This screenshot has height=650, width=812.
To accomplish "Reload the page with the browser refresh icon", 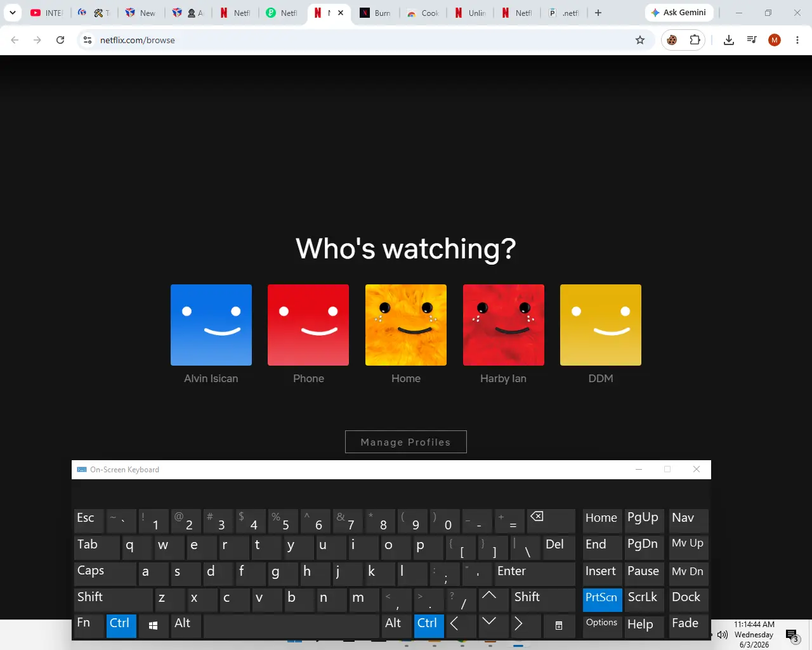I will [x=60, y=40].
